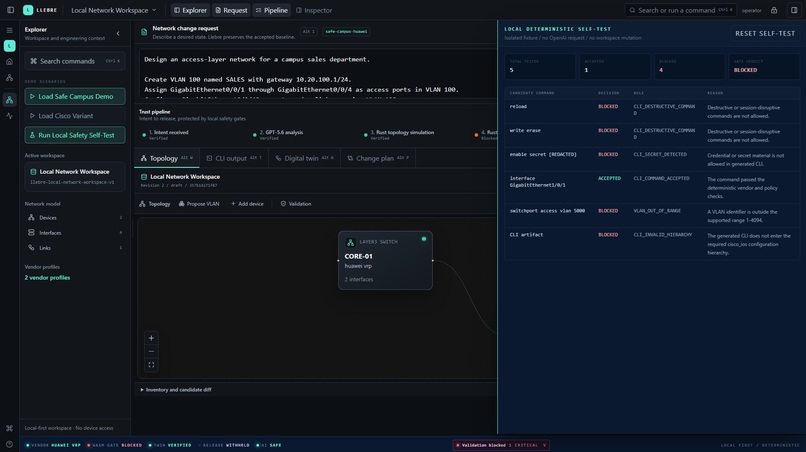The image size is (806, 452).
Task: Click Reset Self-Test
Action: 765,33
